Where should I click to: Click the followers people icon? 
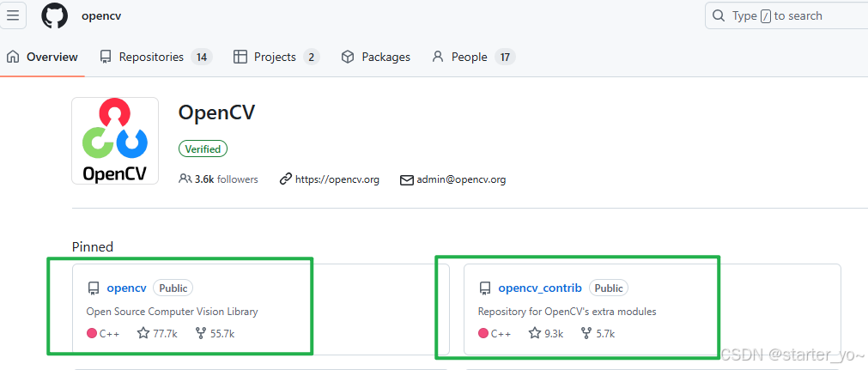coord(185,179)
